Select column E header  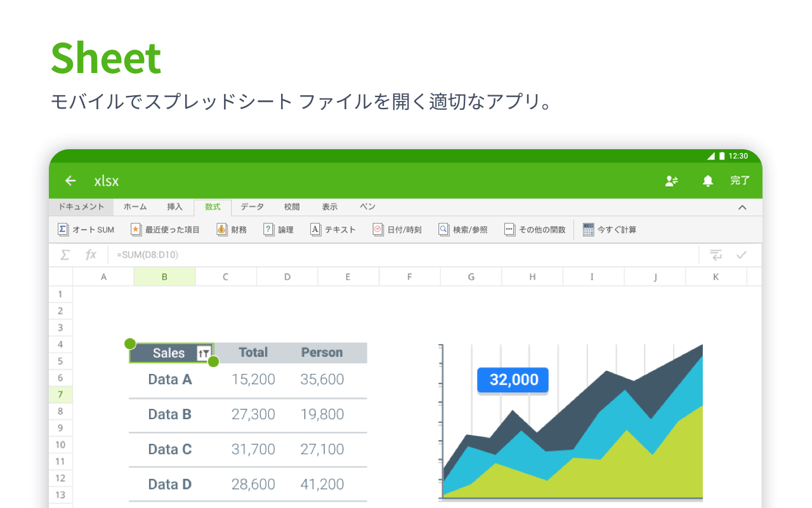[x=348, y=277]
